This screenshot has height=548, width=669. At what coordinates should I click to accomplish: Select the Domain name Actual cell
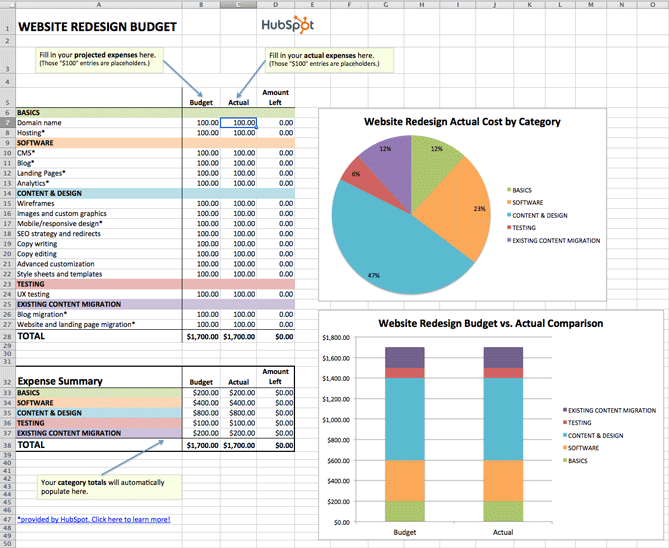(239, 122)
